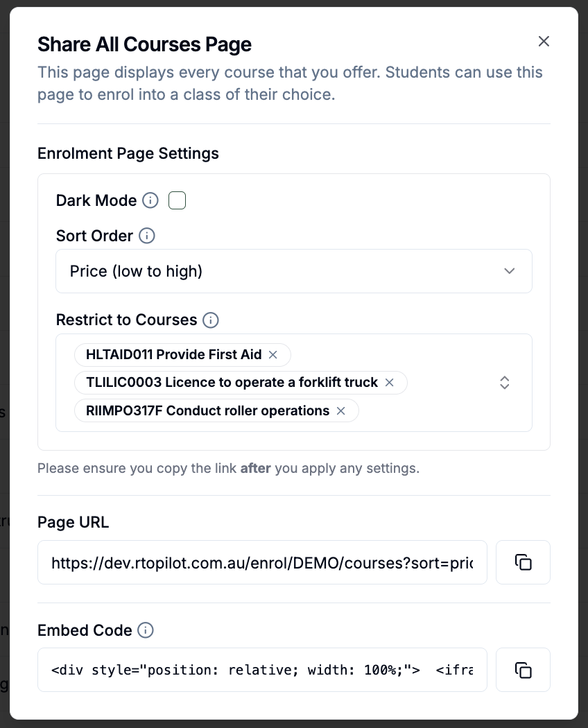Image resolution: width=588 pixels, height=728 pixels.
Task: Select the RIIMPO317F Conduct roller operations chip
Action: click(x=207, y=411)
